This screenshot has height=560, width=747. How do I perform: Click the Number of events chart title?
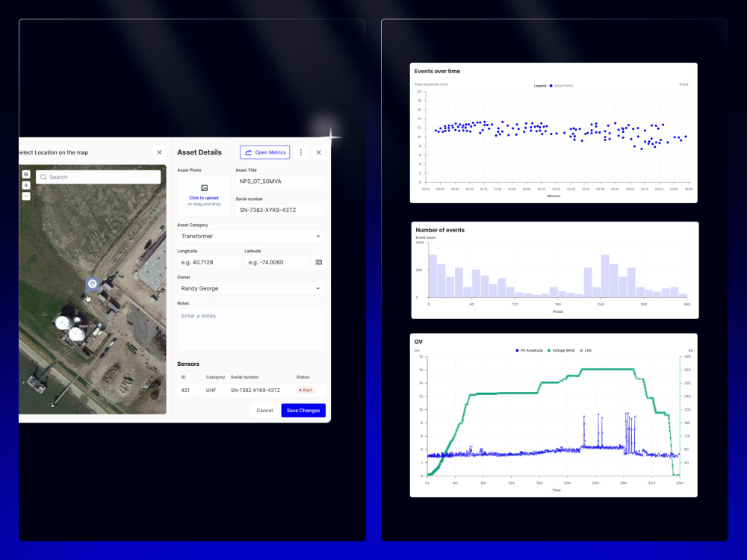(x=440, y=230)
